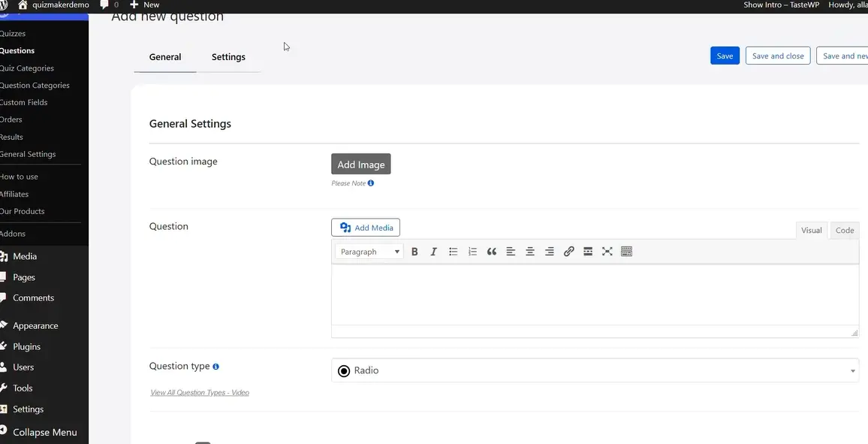Show the toolbar toggle (kitchen sink)

pyautogui.click(x=626, y=252)
